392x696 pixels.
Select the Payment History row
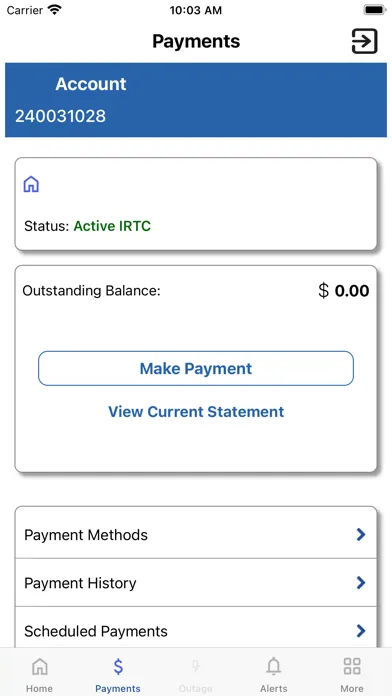[x=196, y=582]
